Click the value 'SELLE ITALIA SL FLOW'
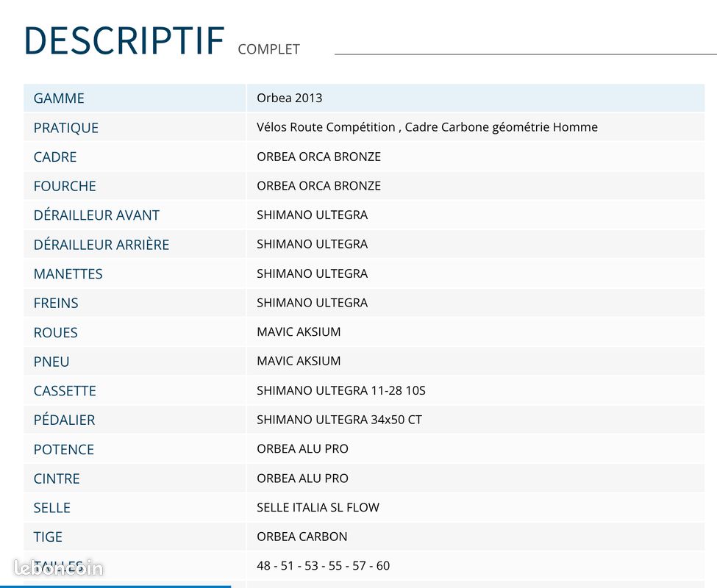Screen dimensions: 717x588 pos(318,507)
